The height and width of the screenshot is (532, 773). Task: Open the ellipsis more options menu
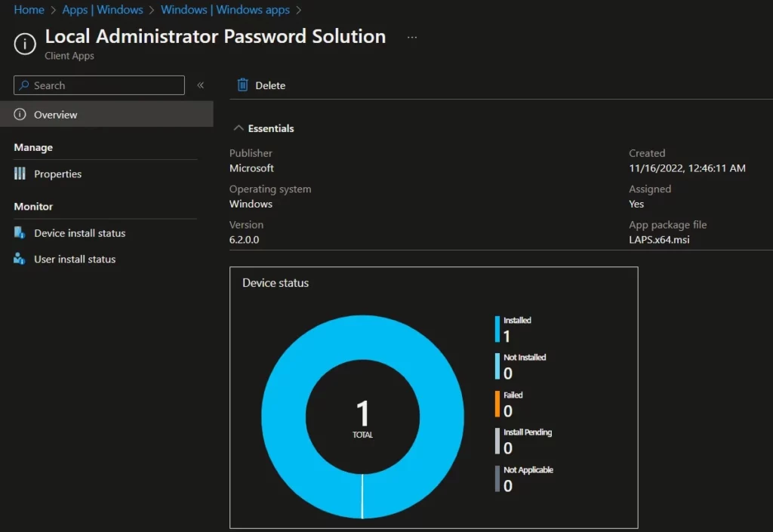click(412, 37)
